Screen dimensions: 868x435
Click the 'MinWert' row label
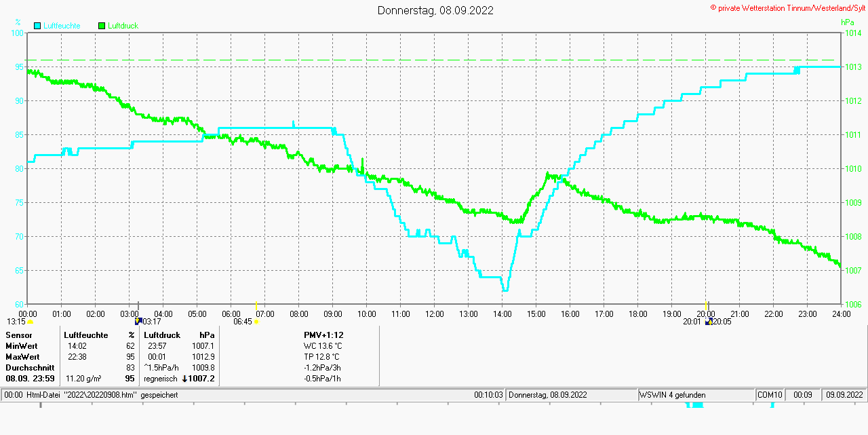click(22, 346)
